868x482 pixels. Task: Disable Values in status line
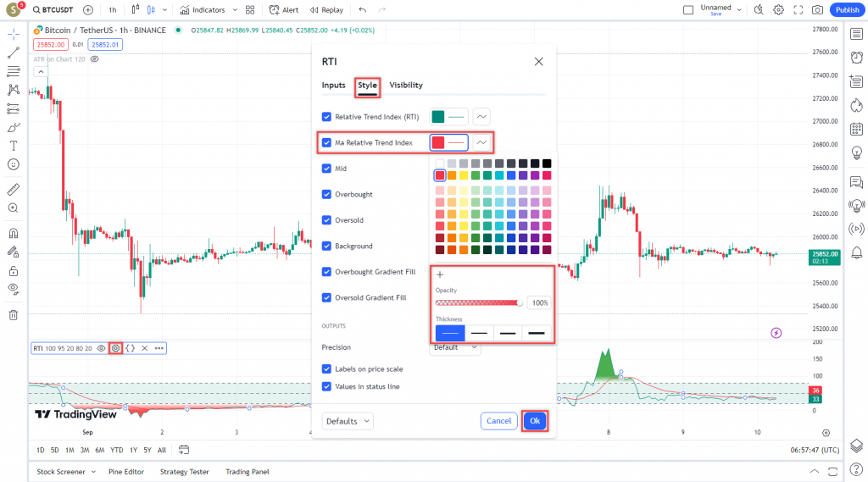click(x=326, y=386)
